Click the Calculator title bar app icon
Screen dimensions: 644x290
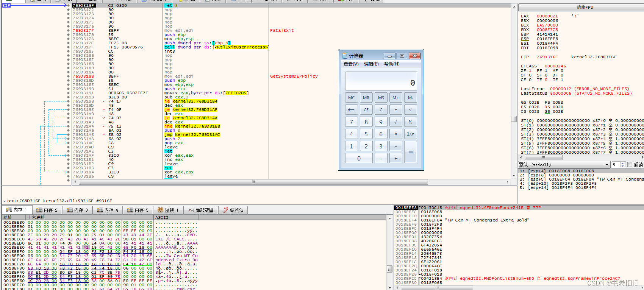tap(344, 56)
